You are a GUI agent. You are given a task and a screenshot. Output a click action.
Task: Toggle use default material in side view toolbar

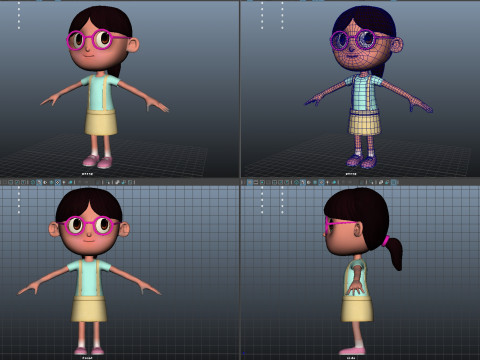point(309,182)
